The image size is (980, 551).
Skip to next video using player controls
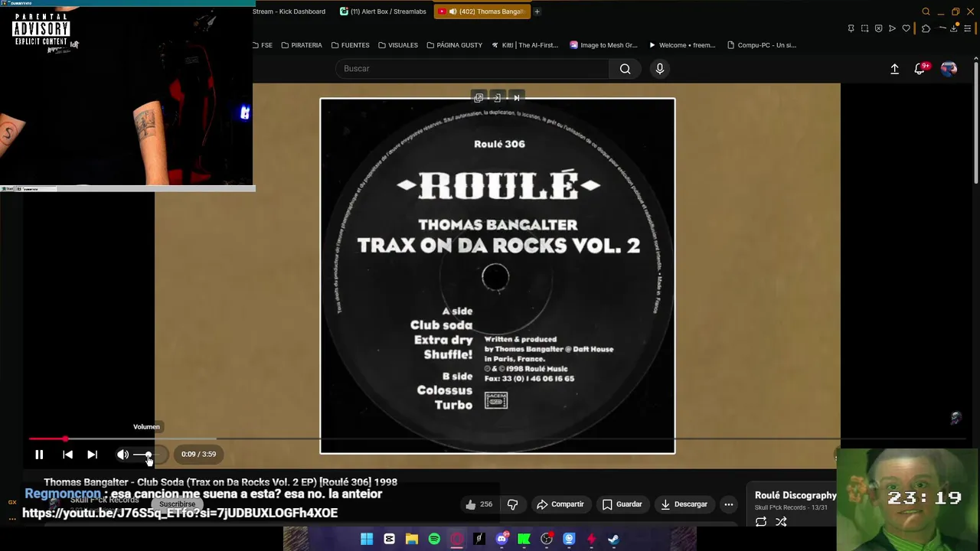point(92,455)
